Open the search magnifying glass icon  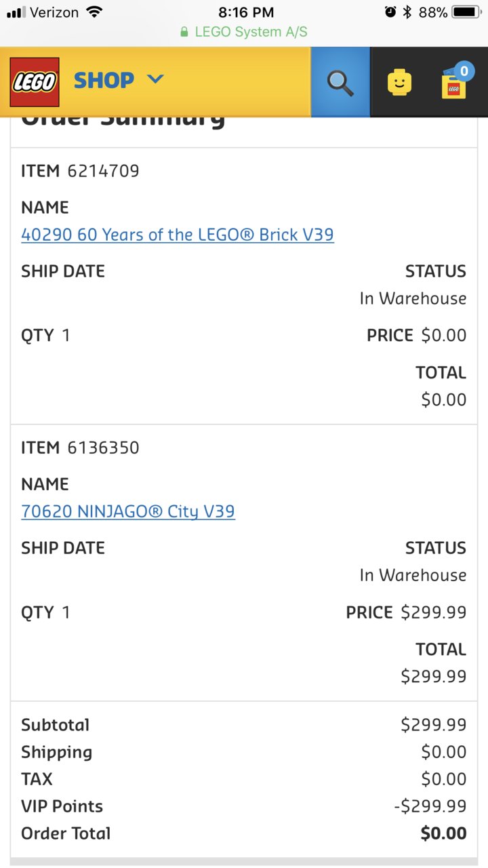[340, 82]
